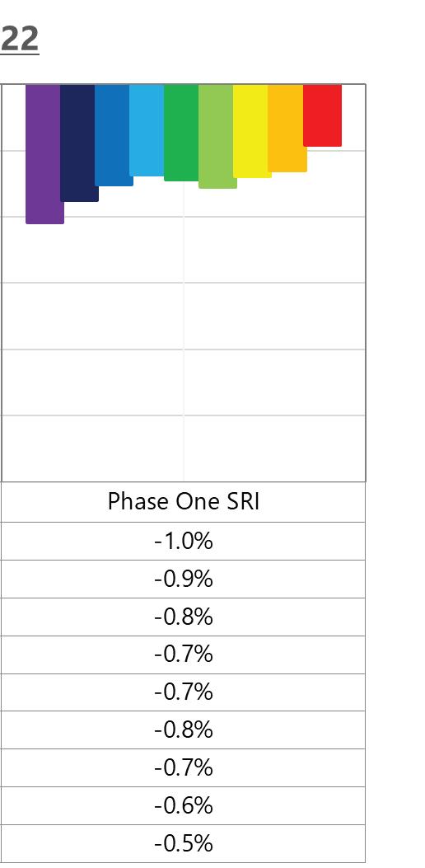Select the orange bar
The height and width of the screenshot is (868, 425).
(x=287, y=128)
